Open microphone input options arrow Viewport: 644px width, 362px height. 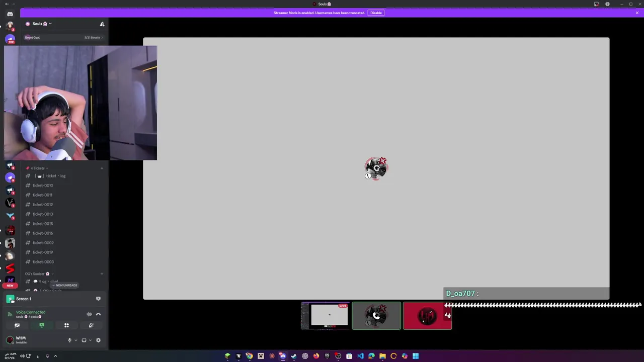pos(76,340)
